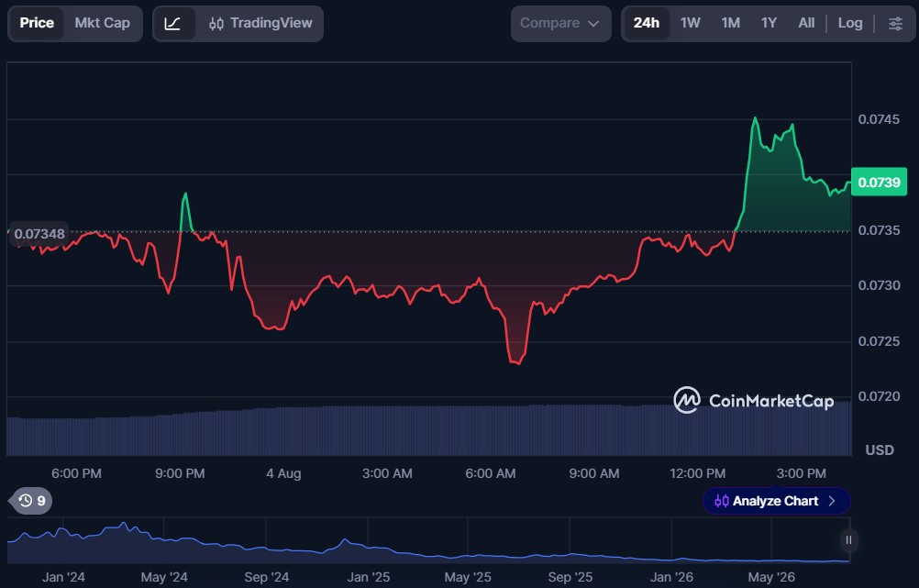The width and height of the screenshot is (919, 588).
Task: Select the 24h time range
Action: (x=646, y=24)
